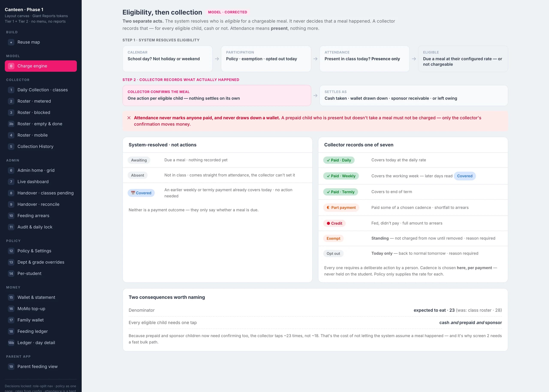Go to MoMo top-up
Image resolution: width=549 pixels, height=392 pixels.
tap(41, 309)
